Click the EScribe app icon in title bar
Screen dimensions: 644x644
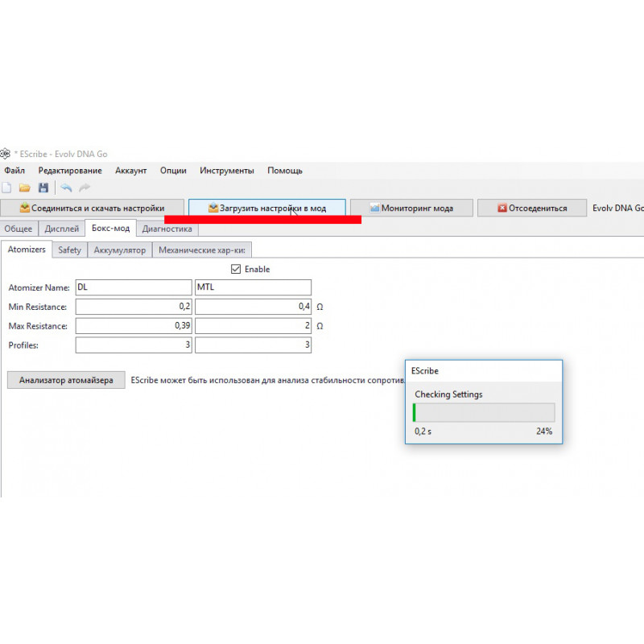tap(5, 154)
